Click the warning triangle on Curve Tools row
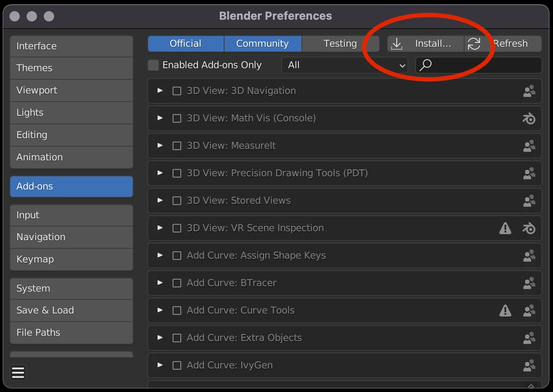This screenshot has width=553, height=392. pos(505,311)
